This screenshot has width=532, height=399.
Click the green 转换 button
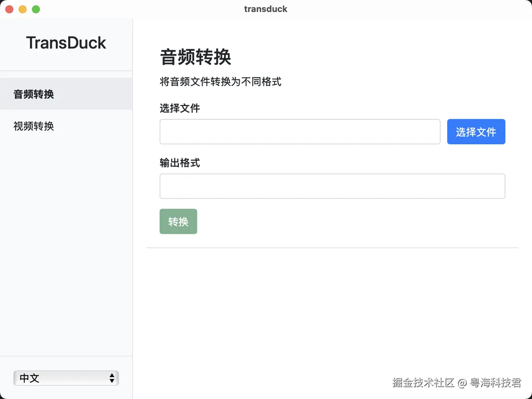click(178, 222)
